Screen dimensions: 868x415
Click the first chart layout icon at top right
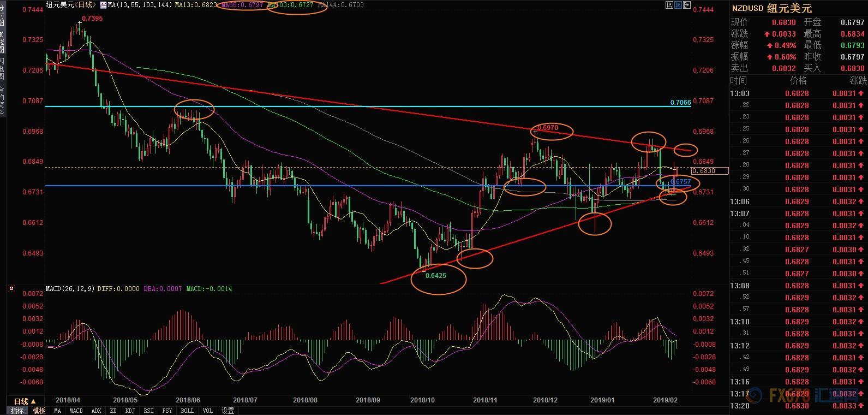click(x=669, y=5)
